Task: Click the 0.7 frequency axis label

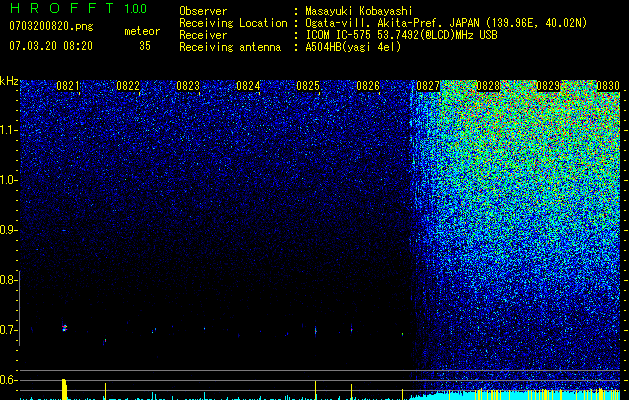Action: click(7, 330)
